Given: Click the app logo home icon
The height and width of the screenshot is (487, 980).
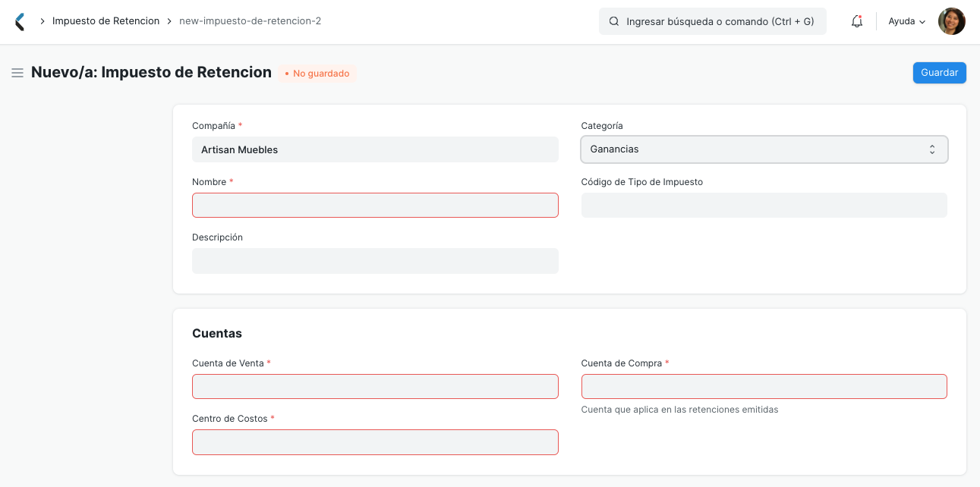Looking at the screenshot, I should [20, 21].
